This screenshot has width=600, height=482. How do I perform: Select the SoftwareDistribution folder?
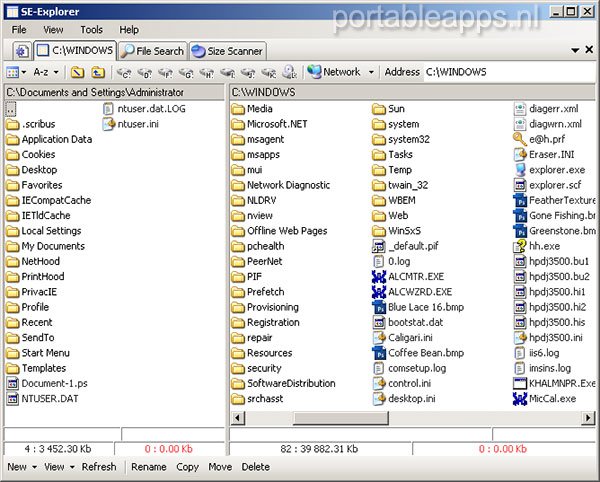tap(284, 383)
